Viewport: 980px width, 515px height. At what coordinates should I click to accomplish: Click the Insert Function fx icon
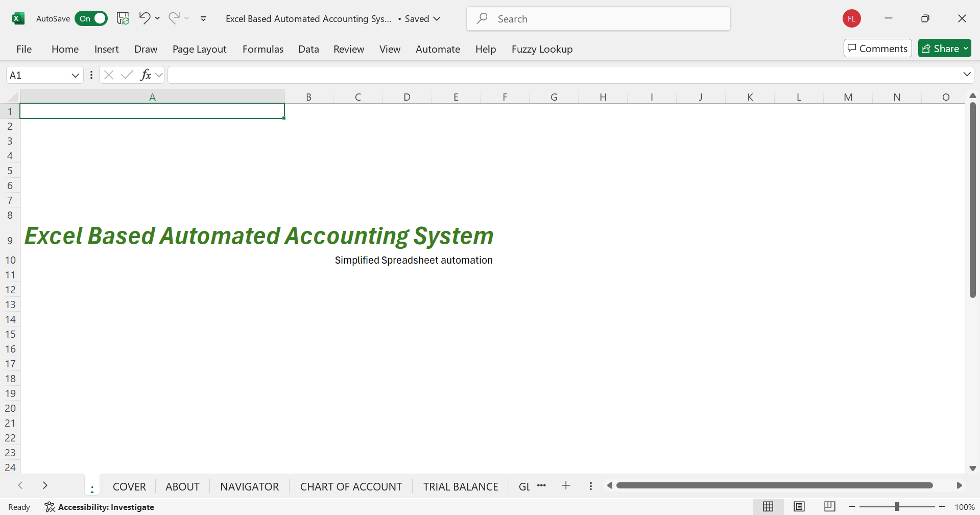146,75
